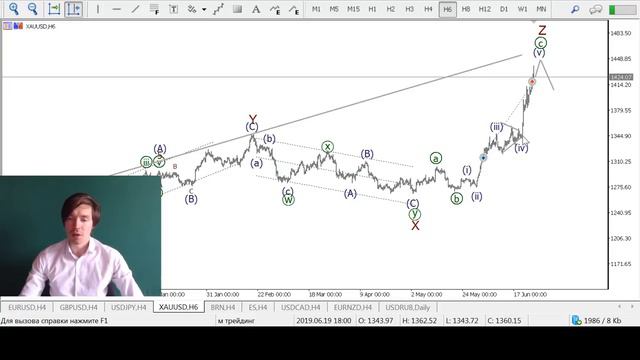
Task: Click status bar value L: 1343.72
Action: (462, 321)
